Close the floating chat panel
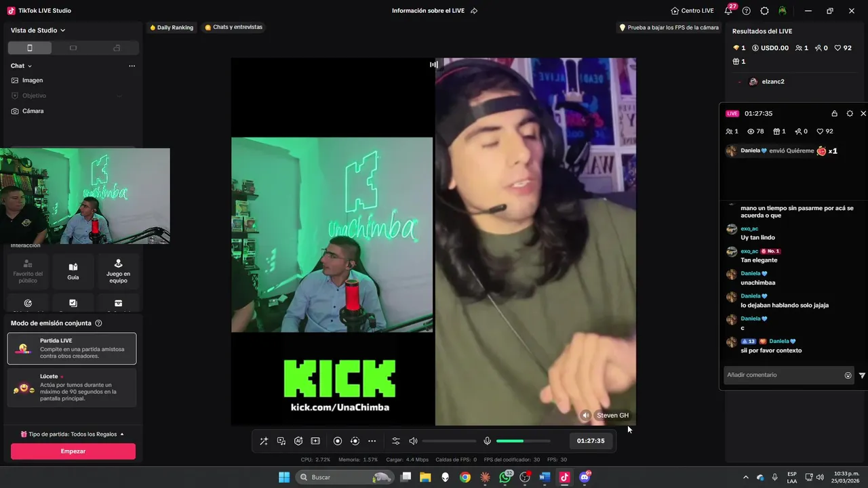 tap(863, 114)
